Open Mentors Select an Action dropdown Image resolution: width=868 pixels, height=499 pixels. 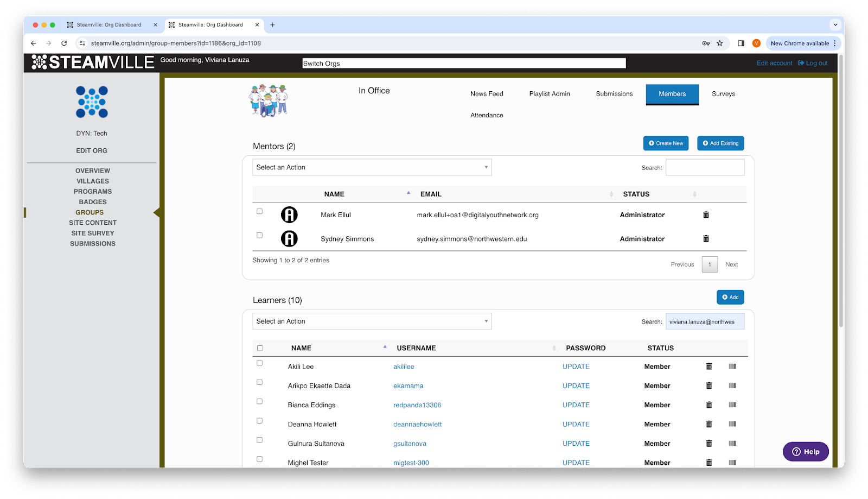point(372,167)
